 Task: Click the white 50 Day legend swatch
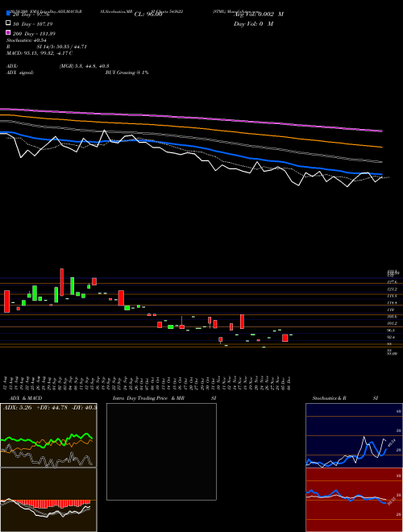(8, 23)
